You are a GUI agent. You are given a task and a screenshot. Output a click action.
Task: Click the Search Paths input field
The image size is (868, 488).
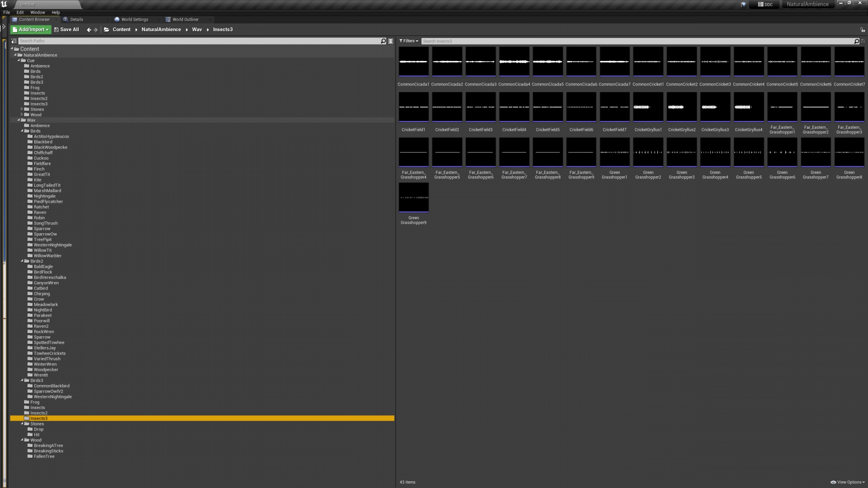(199, 41)
